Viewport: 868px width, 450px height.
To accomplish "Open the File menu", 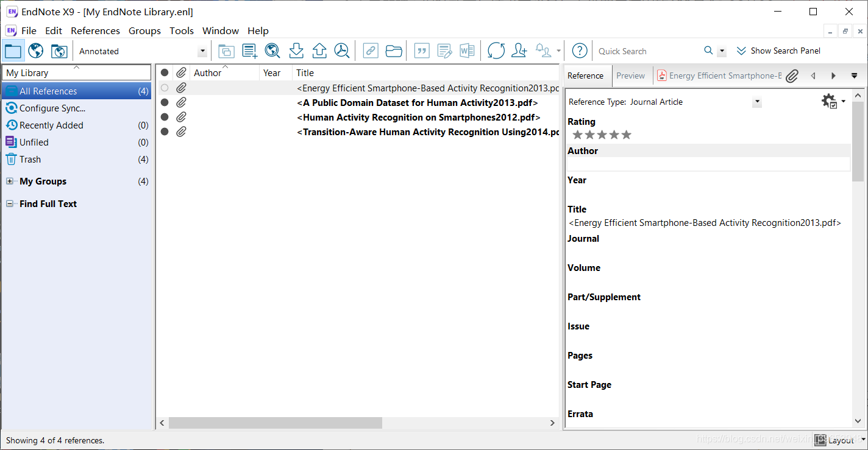I will pos(29,30).
